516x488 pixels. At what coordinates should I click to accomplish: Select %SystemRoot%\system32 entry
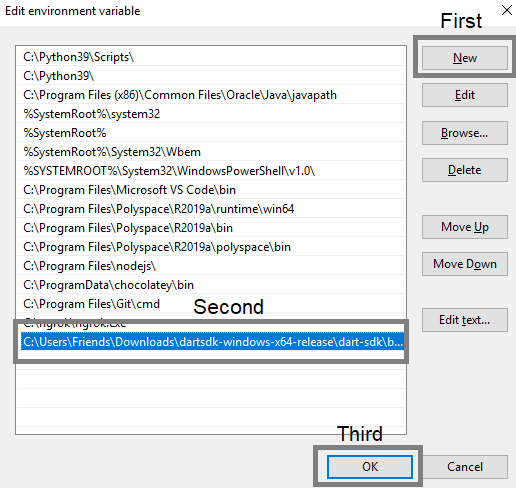[211, 114]
